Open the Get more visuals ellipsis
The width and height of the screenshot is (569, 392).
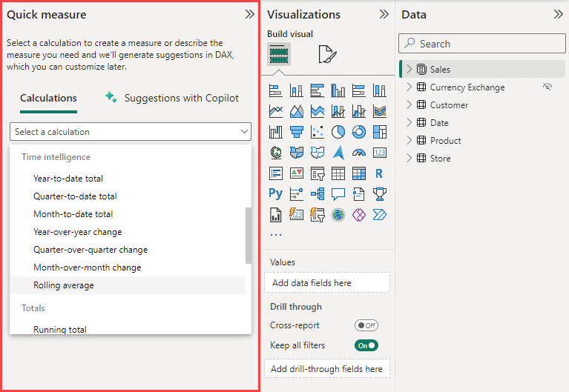pyautogui.click(x=276, y=235)
